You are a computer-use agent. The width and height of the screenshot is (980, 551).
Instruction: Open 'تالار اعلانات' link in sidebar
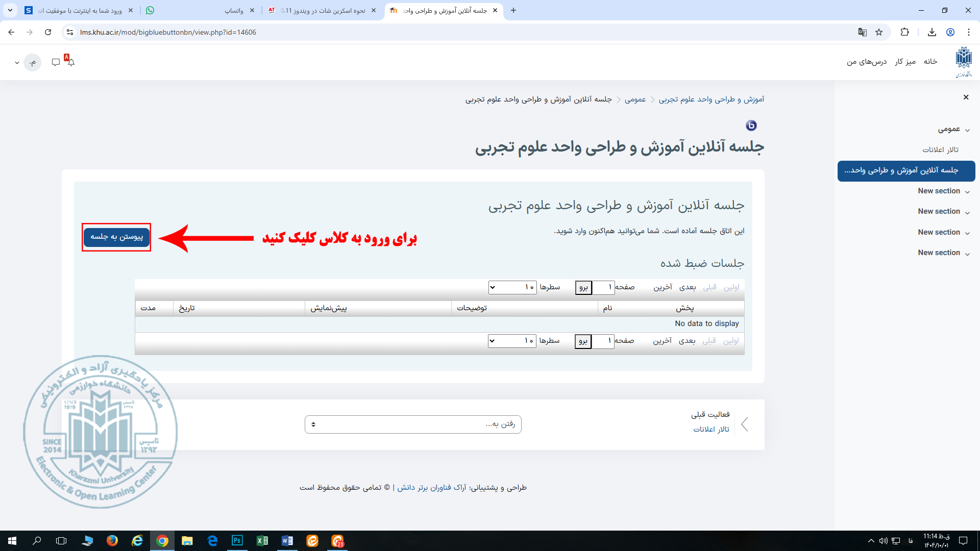coord(940,149)
